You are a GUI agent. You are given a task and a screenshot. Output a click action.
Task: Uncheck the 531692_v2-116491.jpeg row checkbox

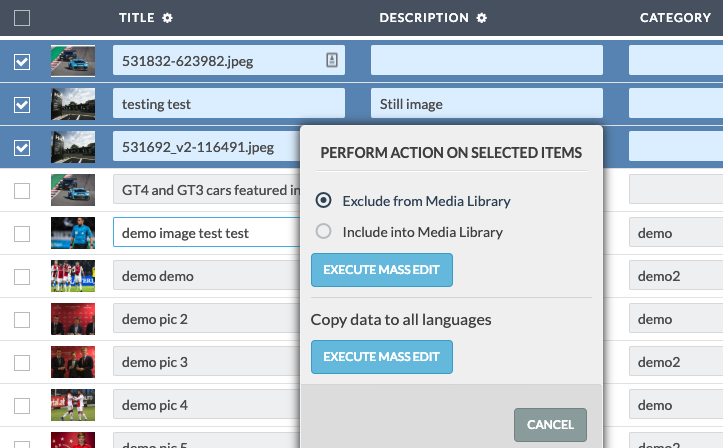[x=22, y=148]
